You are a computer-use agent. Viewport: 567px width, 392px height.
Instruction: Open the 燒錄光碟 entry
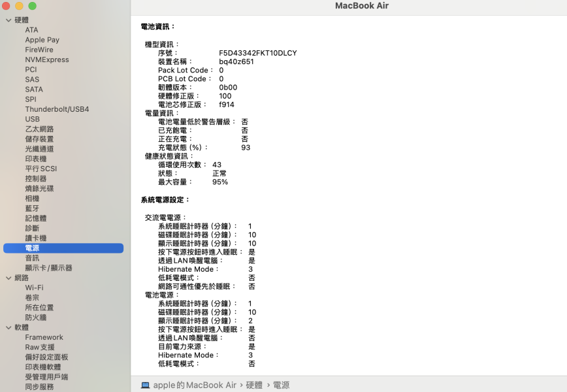coord(39,188)
